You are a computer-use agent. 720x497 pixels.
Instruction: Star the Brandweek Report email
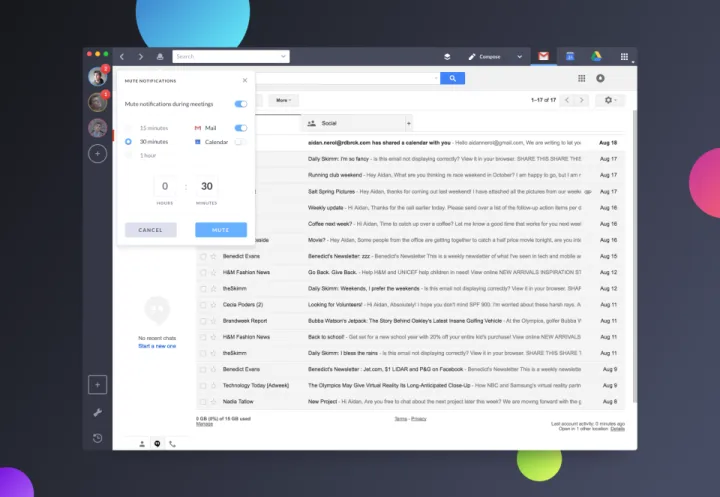coord(214,321)
